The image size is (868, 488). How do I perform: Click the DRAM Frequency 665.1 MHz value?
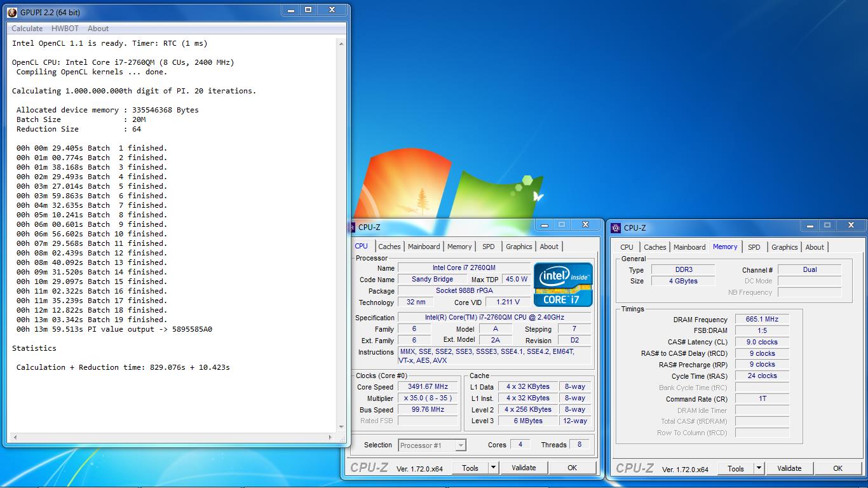762,319
